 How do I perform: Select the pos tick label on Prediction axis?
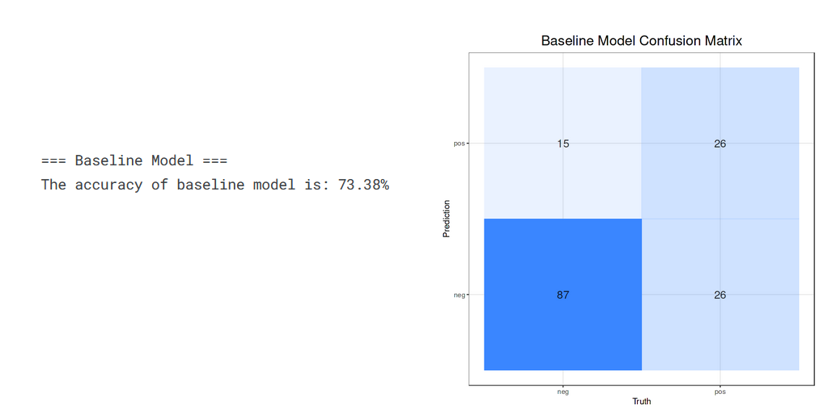pyautogui.click(x=459, y=144)
